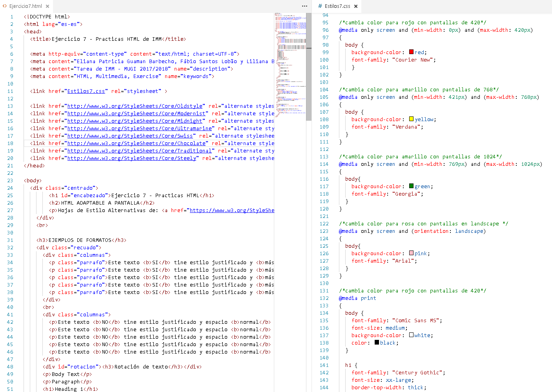Click the 'Courier New' font-family value
This screenshot has width=552, height=392.
click(x=412, y=60)
